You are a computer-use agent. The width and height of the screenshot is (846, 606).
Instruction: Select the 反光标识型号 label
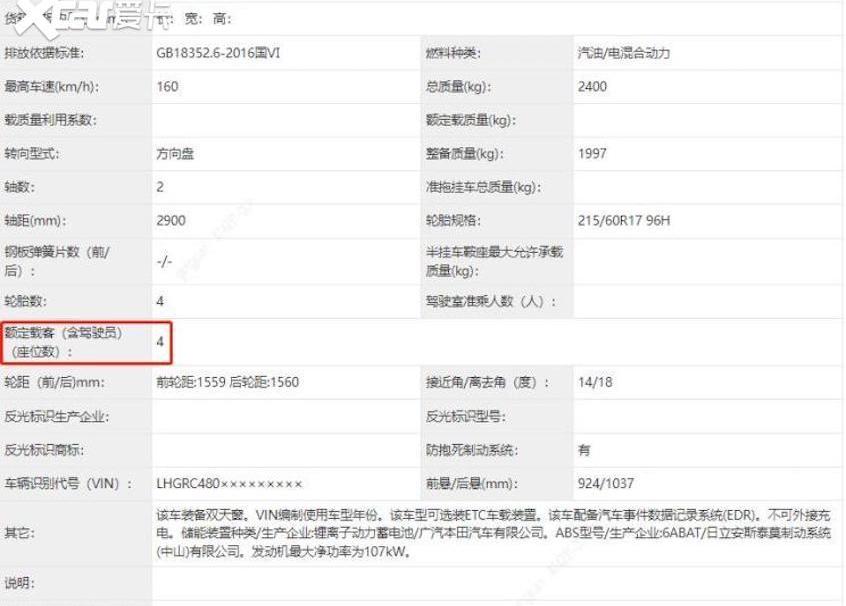coord(466,417)
